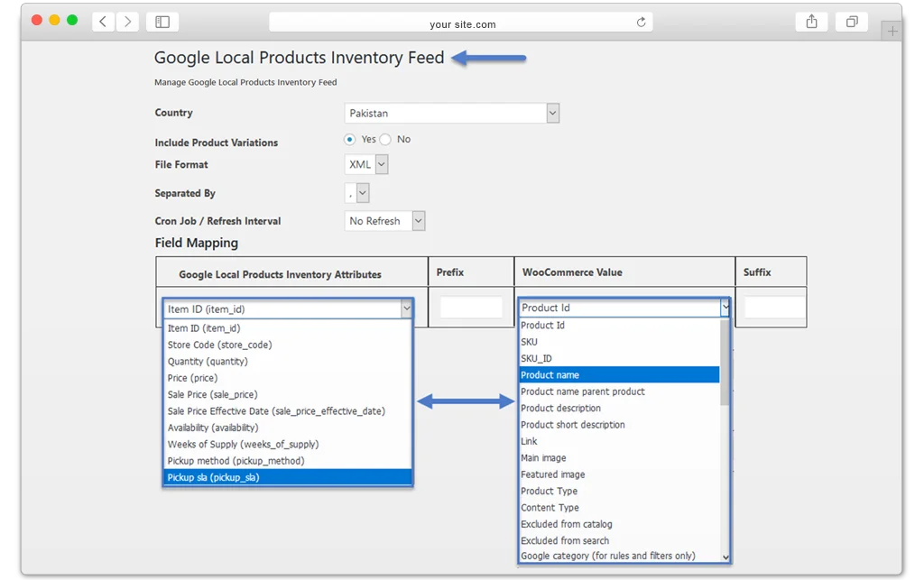The height and width of the screenshot is (580, 924).
Task: Click the Suffix input field
Action: pos(773,308)
